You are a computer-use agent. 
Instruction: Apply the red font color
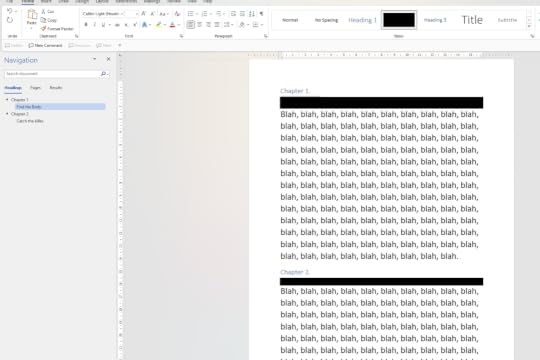[173, 25]
